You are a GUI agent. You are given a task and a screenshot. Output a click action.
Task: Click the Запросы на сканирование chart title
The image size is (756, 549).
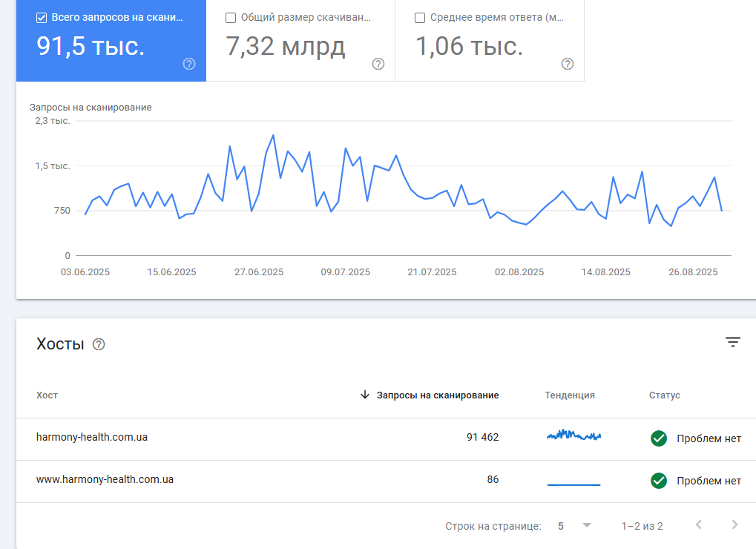click(x=91, y=108)
